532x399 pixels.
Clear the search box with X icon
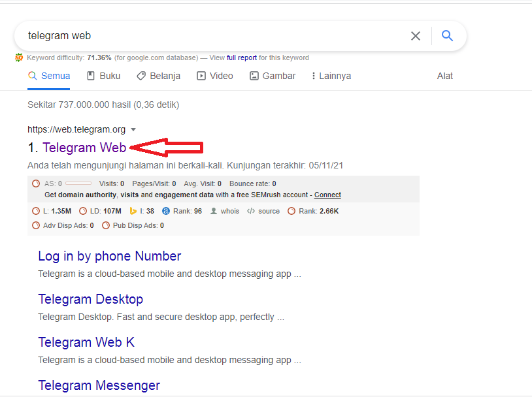[x=416, y=36]
